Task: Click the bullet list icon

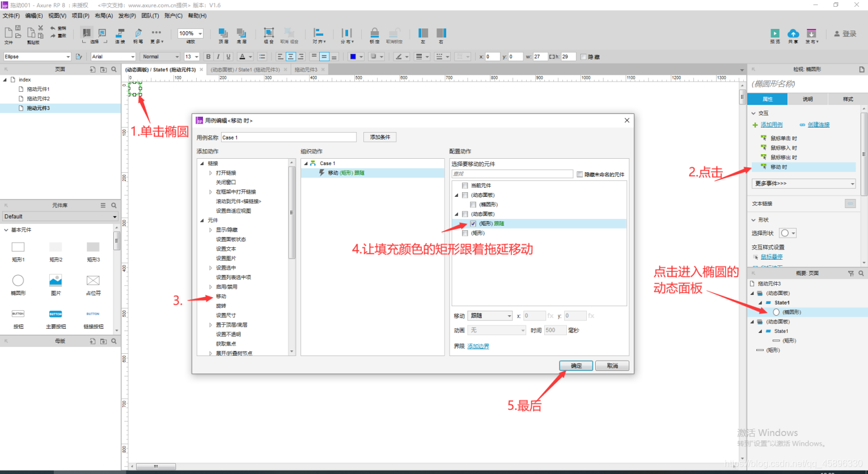Action: point(262,57)
